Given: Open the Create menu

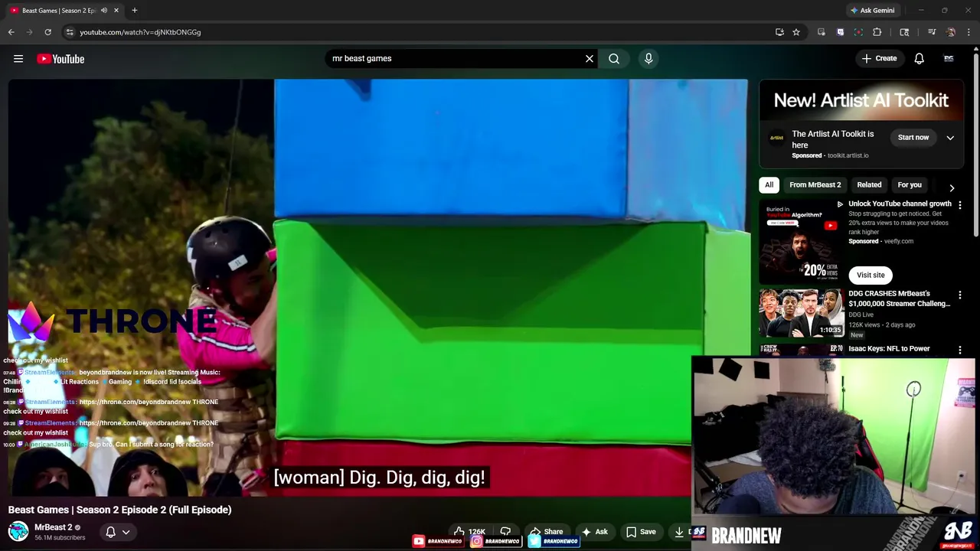Looking at the screenshot, I should pyautogui.click(x=879, y=59).
